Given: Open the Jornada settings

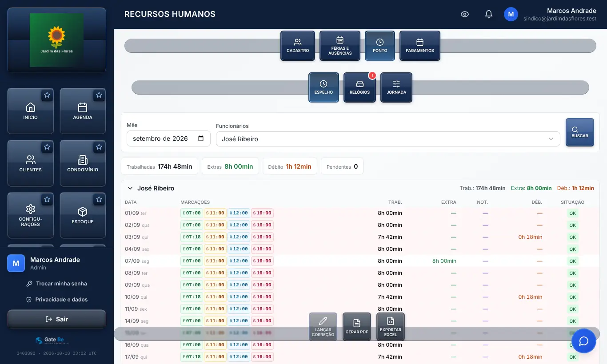Looking at the screenshot, I should (x=396, y=87).
